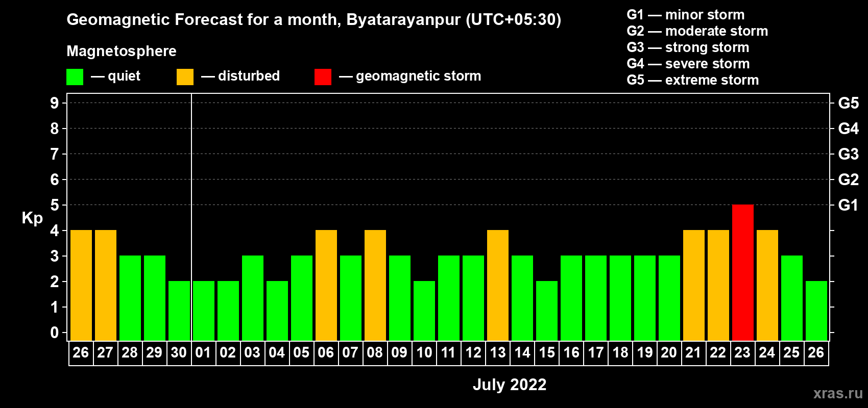The image size is (868, 408).
Task: Select the orange bar for July 24
Action: (767, 285)
